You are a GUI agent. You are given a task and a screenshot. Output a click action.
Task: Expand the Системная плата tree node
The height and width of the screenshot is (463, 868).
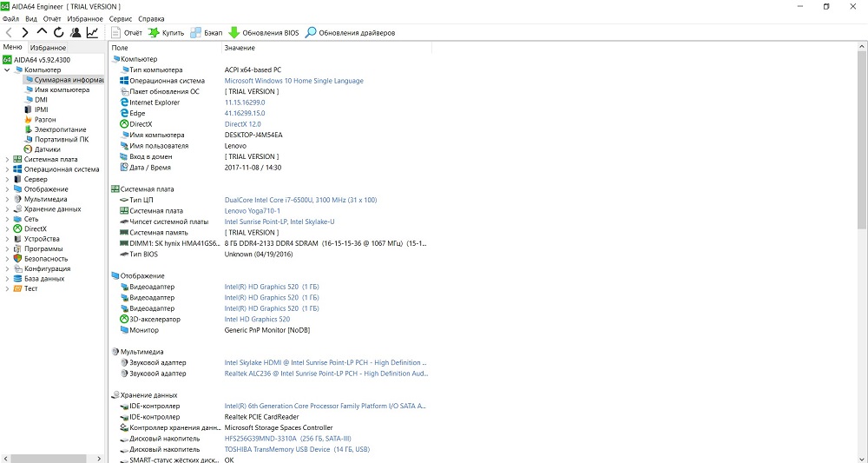(x=7, y=160)
